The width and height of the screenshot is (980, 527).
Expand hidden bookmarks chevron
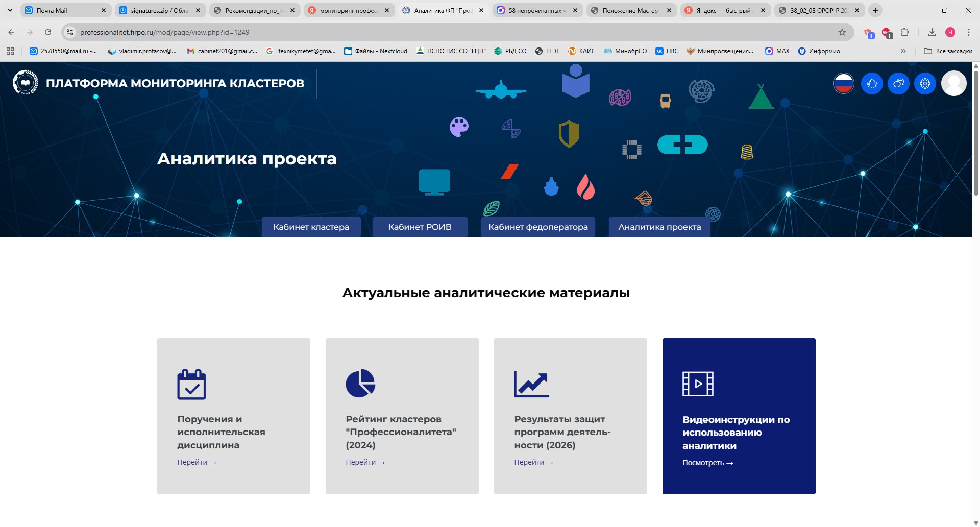coord(903,51)
